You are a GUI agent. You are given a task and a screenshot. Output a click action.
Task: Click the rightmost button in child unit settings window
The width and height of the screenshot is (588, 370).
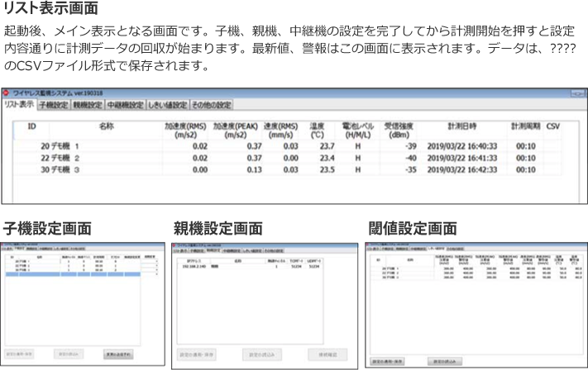[118, 354]
